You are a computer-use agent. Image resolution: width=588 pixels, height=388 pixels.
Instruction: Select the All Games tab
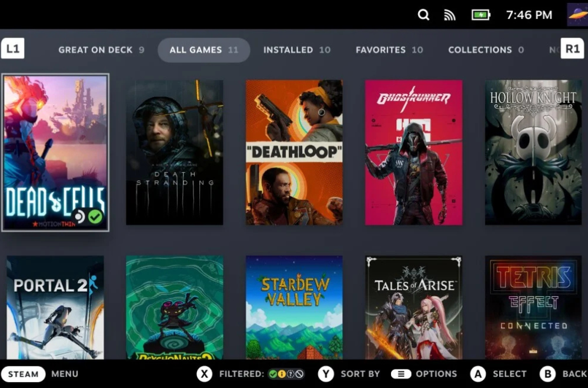click(x=203, y=50)
